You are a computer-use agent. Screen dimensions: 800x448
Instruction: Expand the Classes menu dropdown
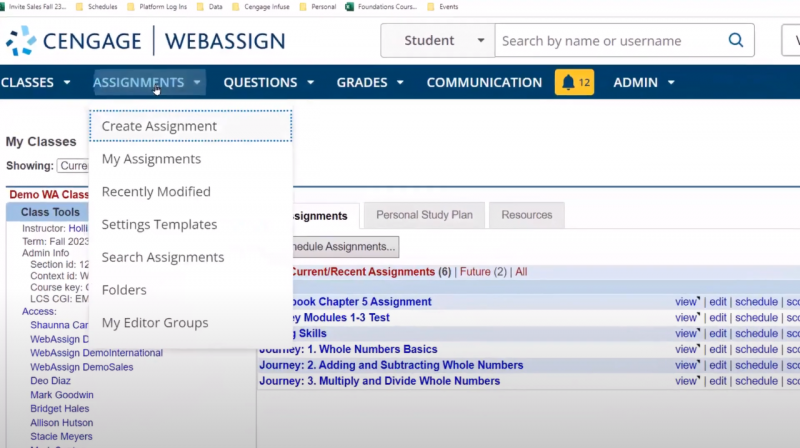(x=36, y=82)
